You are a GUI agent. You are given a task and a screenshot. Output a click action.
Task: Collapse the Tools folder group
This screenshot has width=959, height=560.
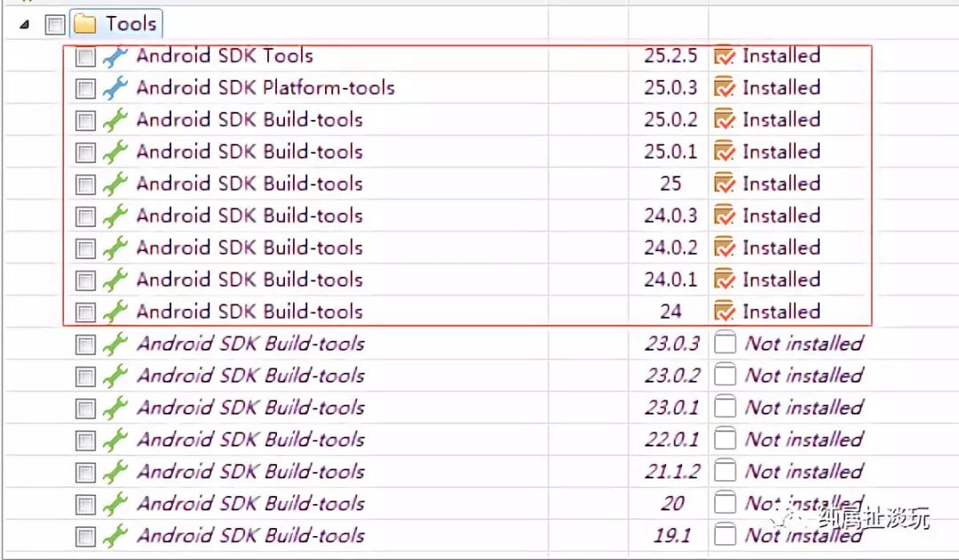click(25, 25)
